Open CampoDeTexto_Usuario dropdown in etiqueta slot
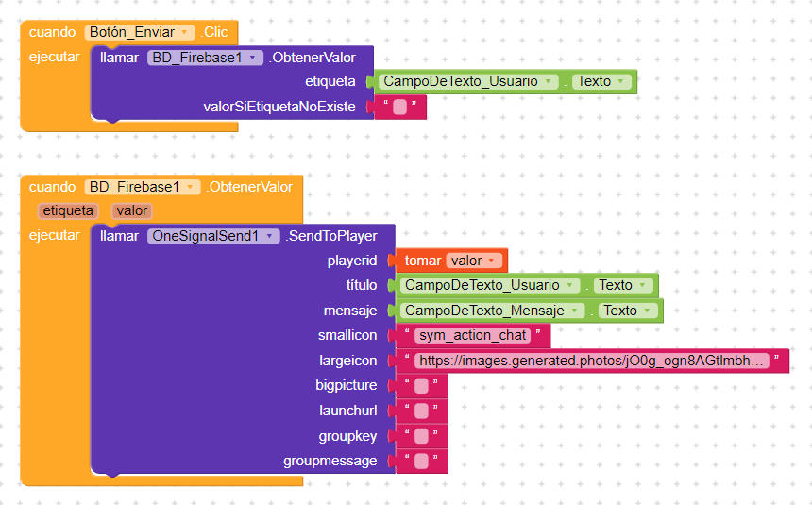 pyautogui.click(x=468, y=81)
